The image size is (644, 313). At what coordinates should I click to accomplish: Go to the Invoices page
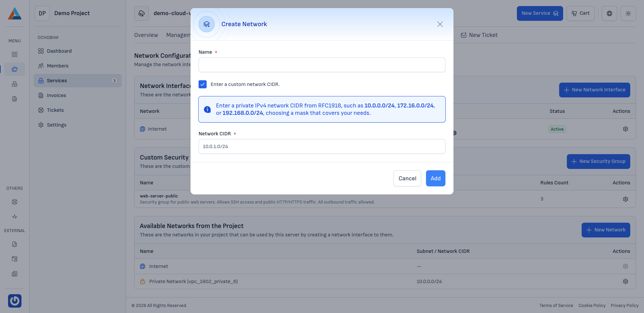(x=56, y=95)
